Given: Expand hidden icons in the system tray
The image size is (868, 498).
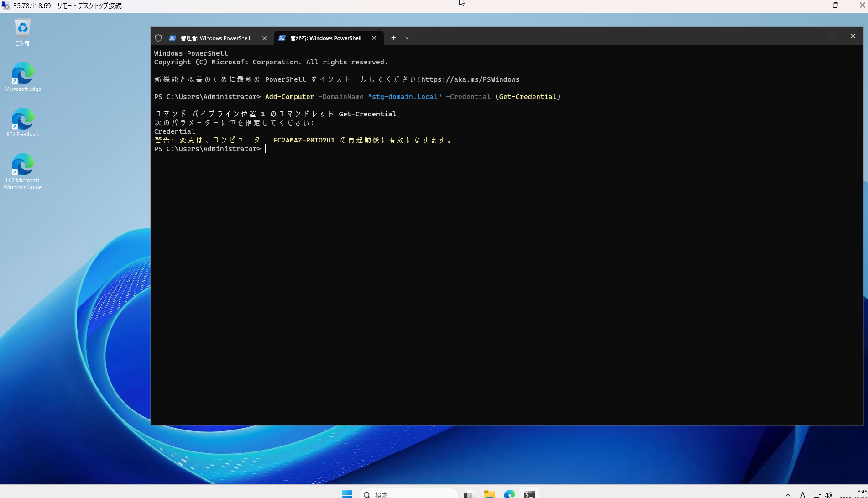Looking at the screenshot, I should (x=788, y=494).
